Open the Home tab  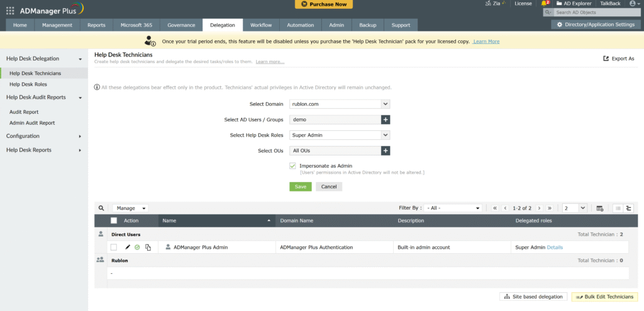coord(20,25)
